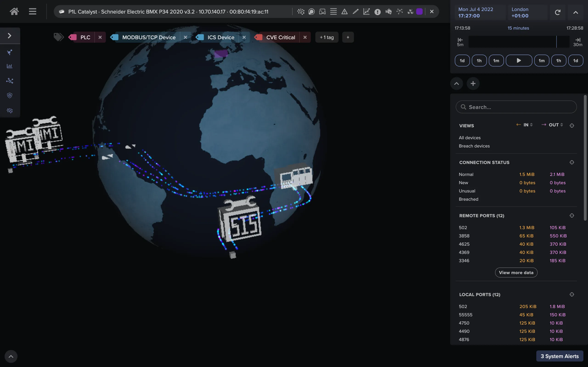Remove the PLC tag
Viewport: 588px width, 367px height.
[100, 37]
